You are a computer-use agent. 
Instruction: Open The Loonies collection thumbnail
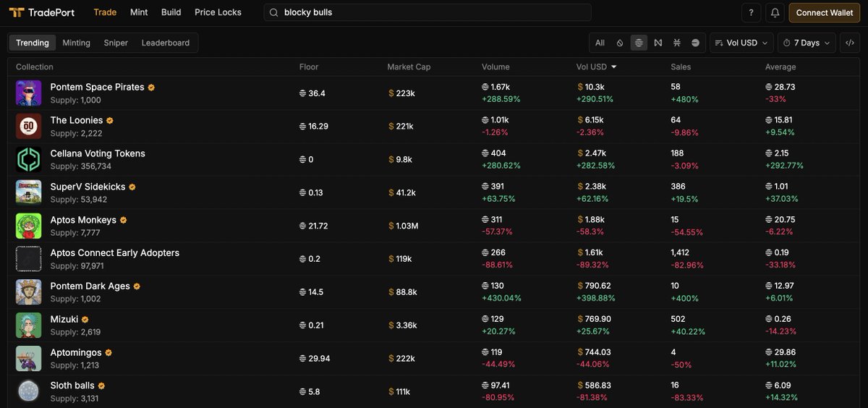[28, 127]
